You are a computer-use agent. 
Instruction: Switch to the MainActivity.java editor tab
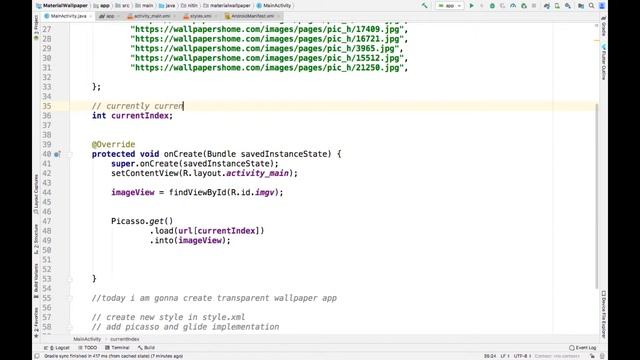point(69,16)
